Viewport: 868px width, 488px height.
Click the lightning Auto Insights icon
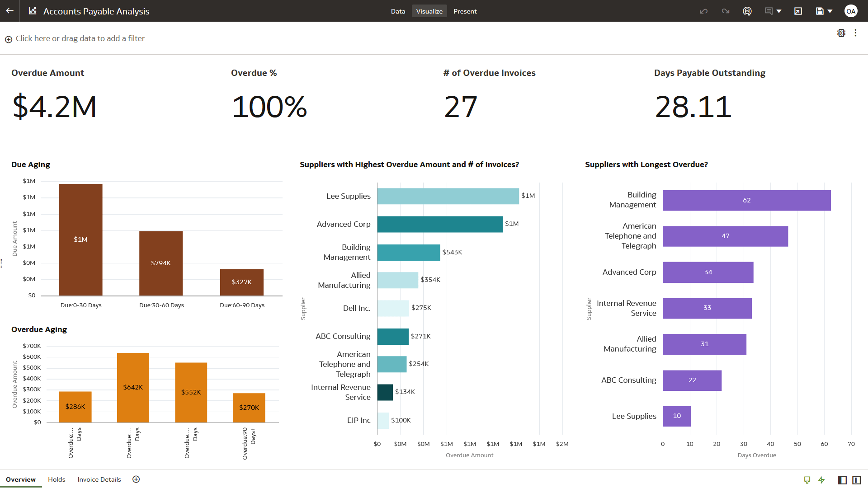pos(821,480)
